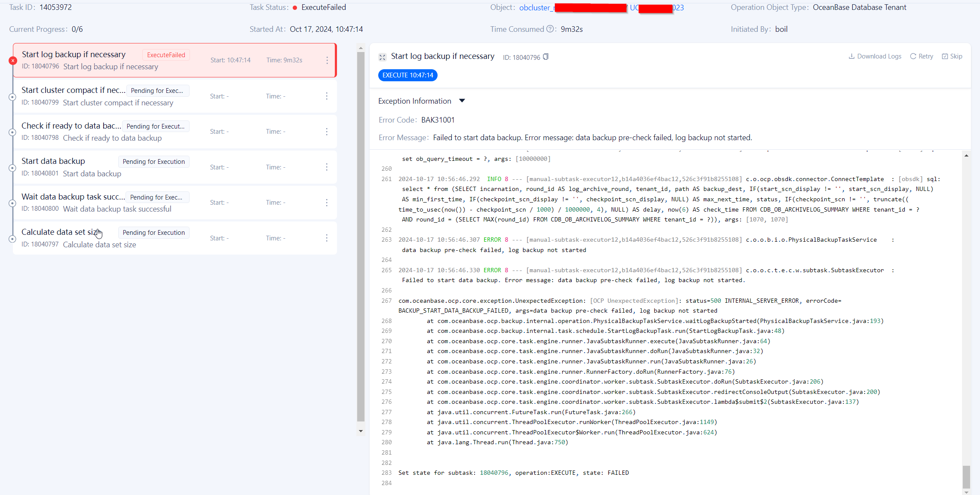Click pending status circle for Start data backup

12,168
